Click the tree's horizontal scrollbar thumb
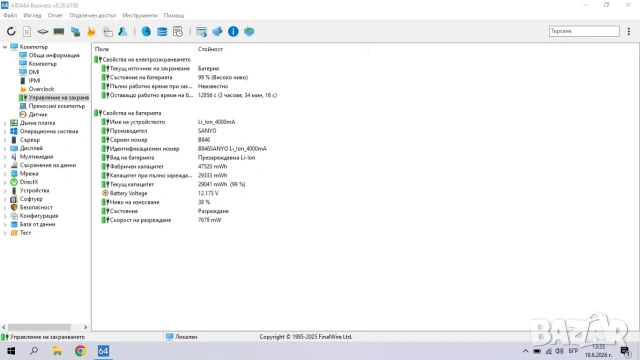The image size is (640, 360). pos(39,327)
